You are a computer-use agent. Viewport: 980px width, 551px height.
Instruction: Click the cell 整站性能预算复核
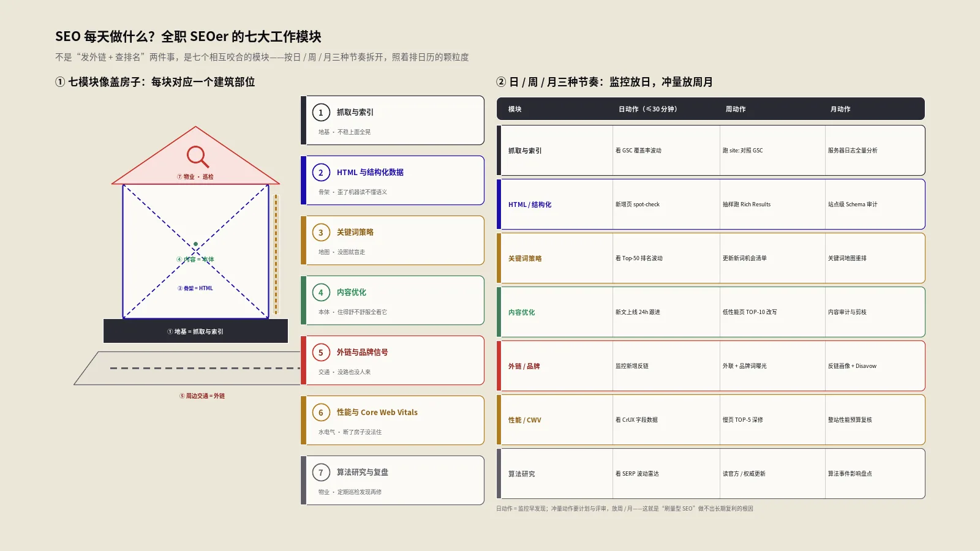pos(850,420)
